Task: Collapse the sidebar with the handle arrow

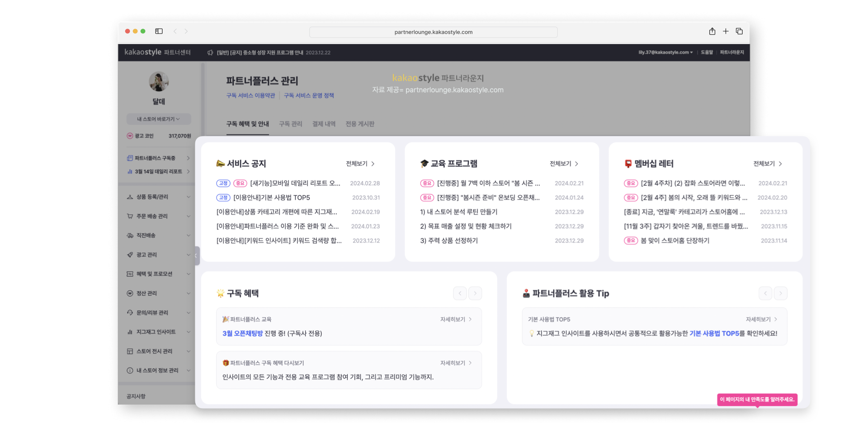Action: 196,256
